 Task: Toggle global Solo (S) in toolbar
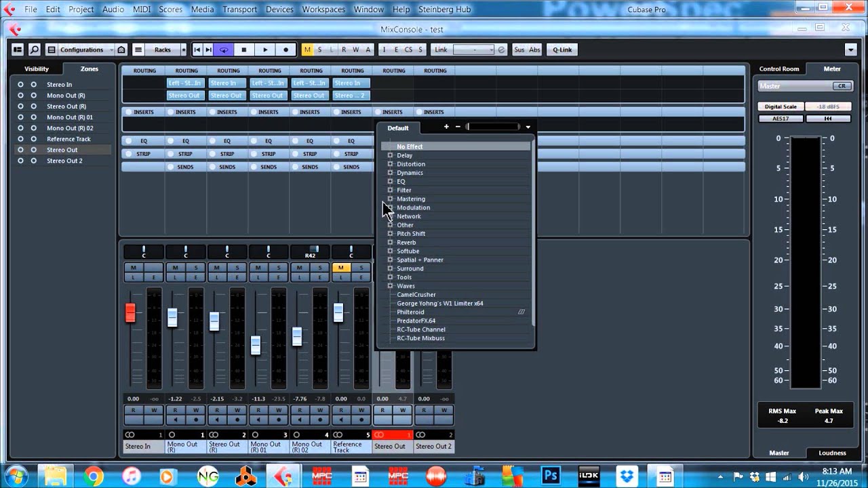tap(319, 49)
